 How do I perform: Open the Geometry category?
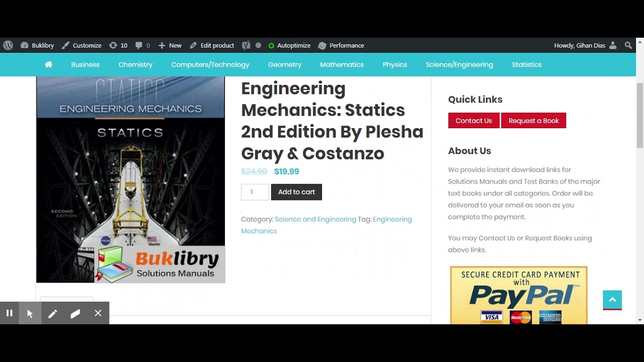pyautogui.click(x=285, y=64)
